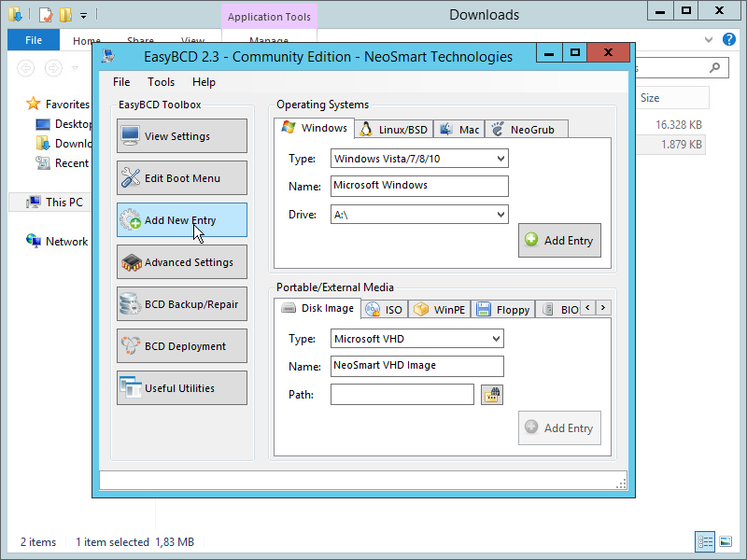The height and width of the screenshot is (560, 747).
Task: Select Application Tools tab in Explorer
Action: point(269,17)
